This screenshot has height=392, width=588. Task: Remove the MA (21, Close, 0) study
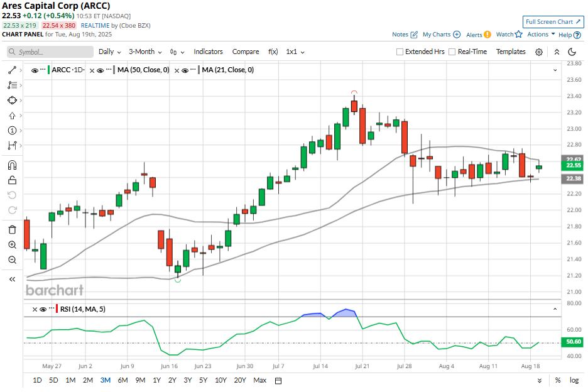tap(177, 70)
